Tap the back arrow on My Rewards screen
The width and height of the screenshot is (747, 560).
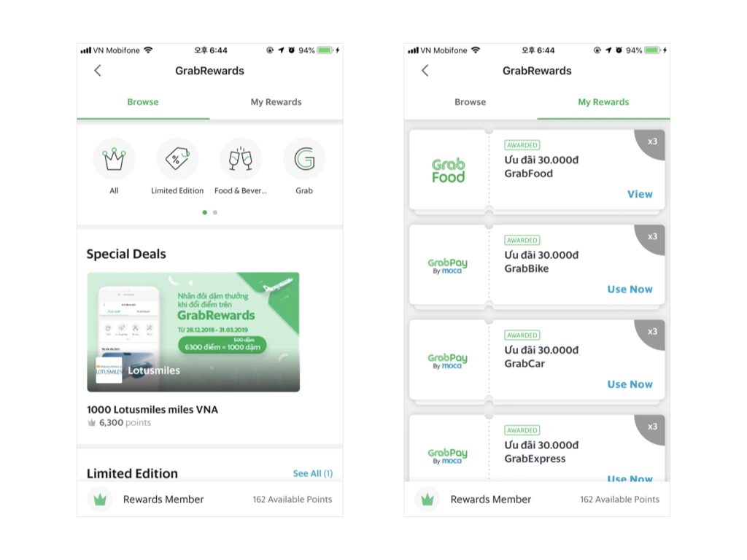[425, 71]
